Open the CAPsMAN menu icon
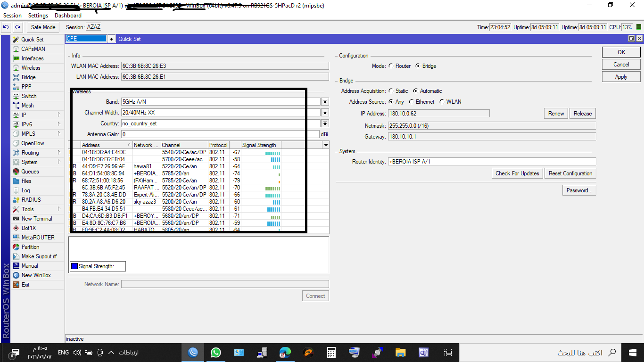 tap(16, 49)
